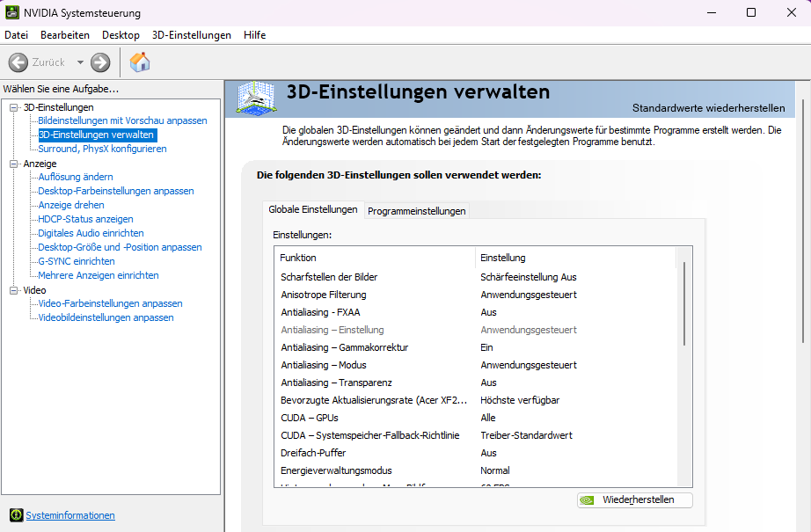Open Video-Farbeinstellungen anpassen
This screenshot has width=811, height=532.
(110, 303)
